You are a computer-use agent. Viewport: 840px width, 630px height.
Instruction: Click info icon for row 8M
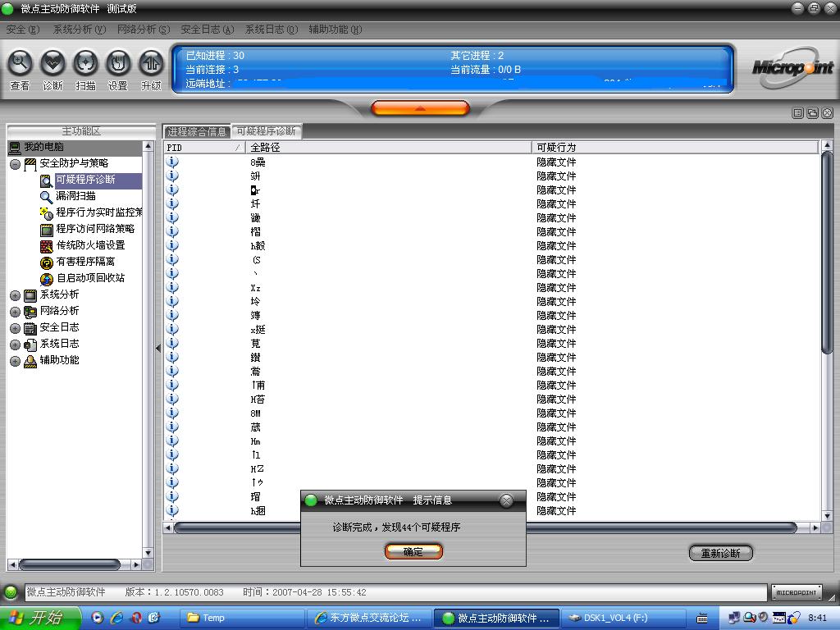click(172, 413)
